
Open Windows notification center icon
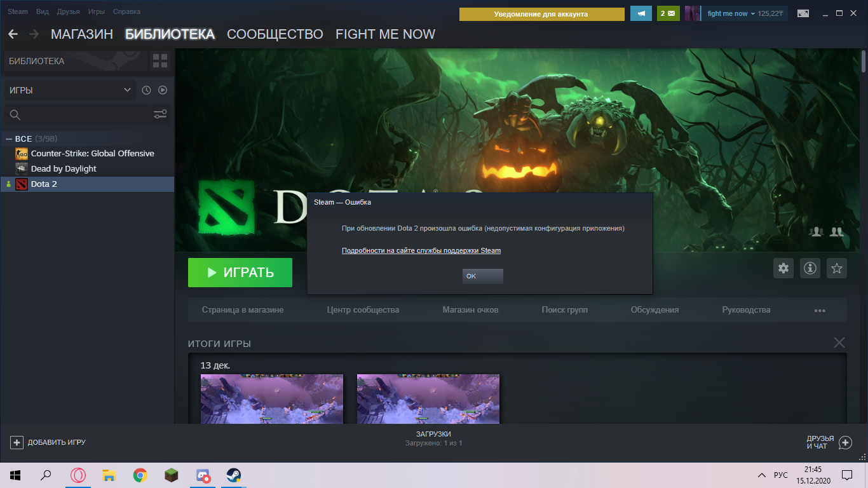click(846, 475)
